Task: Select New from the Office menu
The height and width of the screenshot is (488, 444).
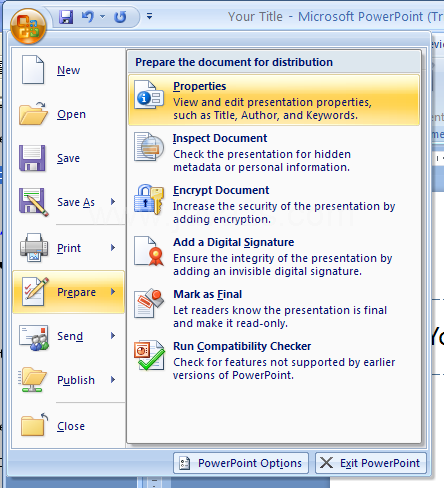Action: point(68,70)
